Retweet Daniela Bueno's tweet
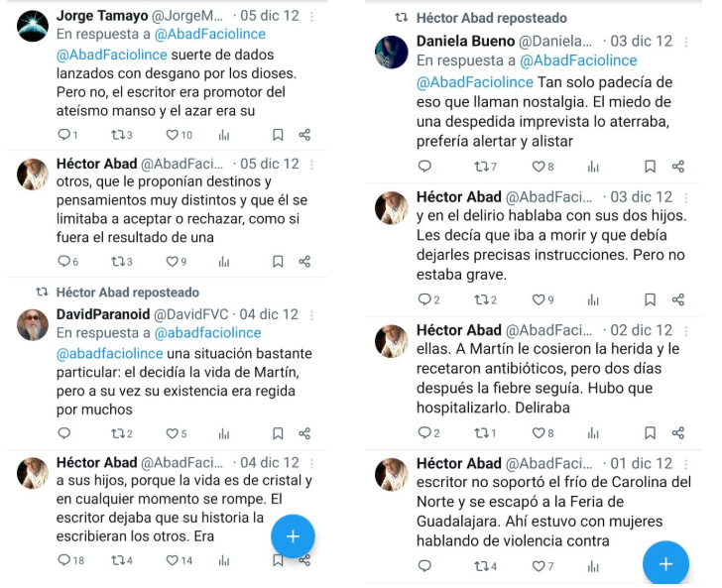Image resolution: width=722 pixels, height=588 pixels. coord(482,167)
